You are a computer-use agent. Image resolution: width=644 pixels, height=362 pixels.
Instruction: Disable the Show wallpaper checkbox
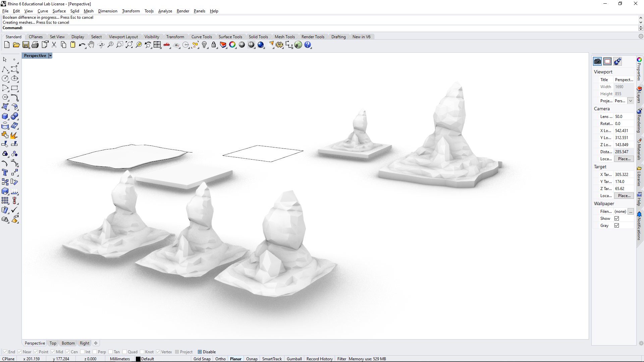[x=617, y=218]
